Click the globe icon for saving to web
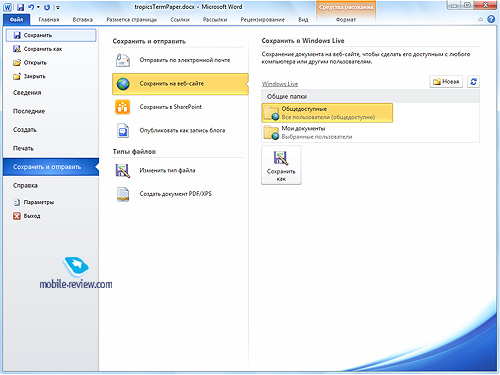This screenshot has height=375, width=500. [123, 84]
